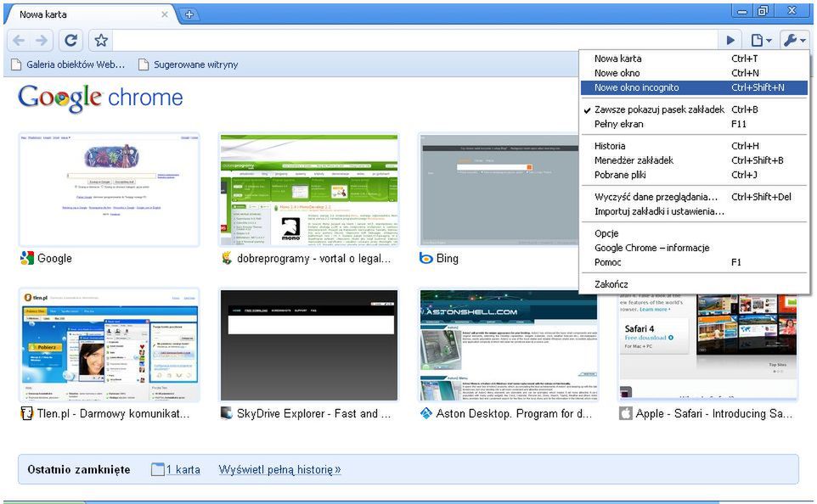
Task: Reload the page with the refresh icon
Action: tap(70, 40)
